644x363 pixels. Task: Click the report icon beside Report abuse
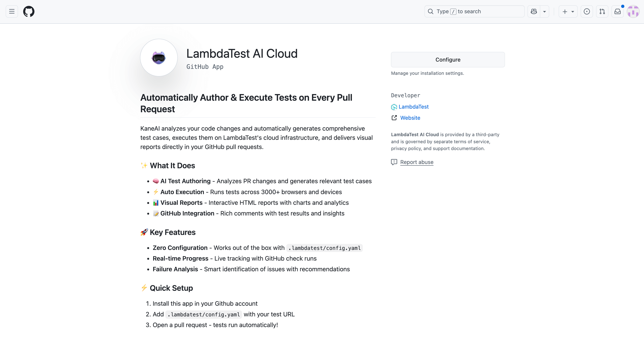tap(394, 162)
